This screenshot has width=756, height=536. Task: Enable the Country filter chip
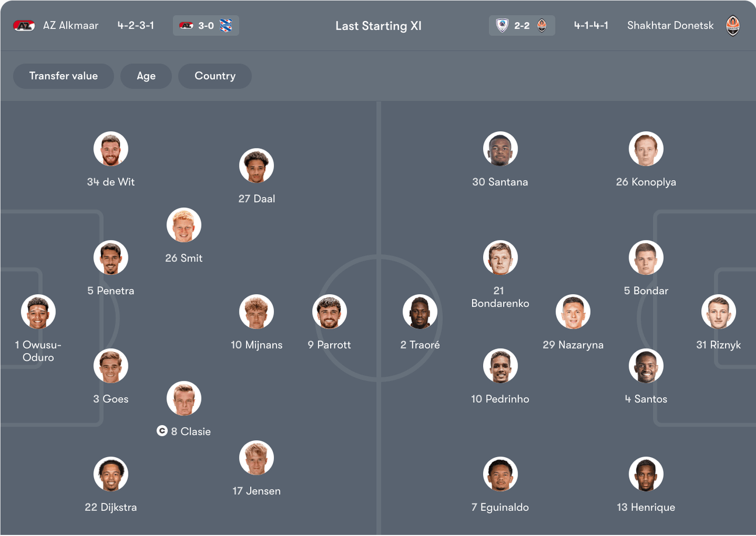(x=215, y=76)
